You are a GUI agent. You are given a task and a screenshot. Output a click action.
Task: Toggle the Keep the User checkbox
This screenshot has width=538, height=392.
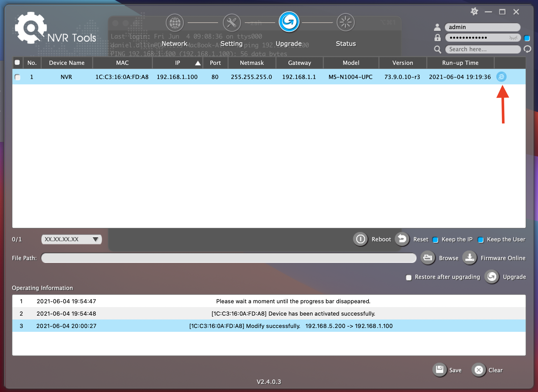click(x=481, y=240)
